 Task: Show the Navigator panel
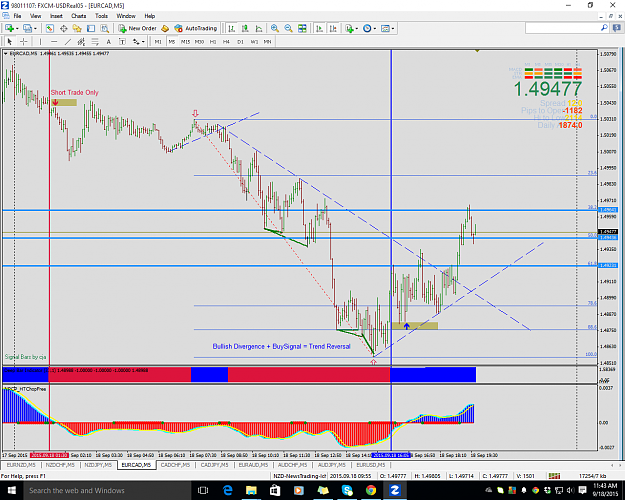[x=77, y=28]
